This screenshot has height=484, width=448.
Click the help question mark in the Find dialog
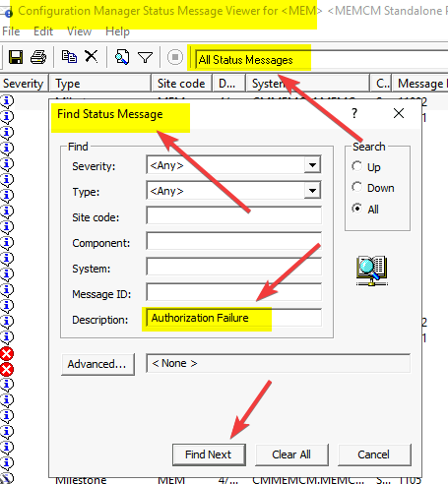[x=354, y=113]
